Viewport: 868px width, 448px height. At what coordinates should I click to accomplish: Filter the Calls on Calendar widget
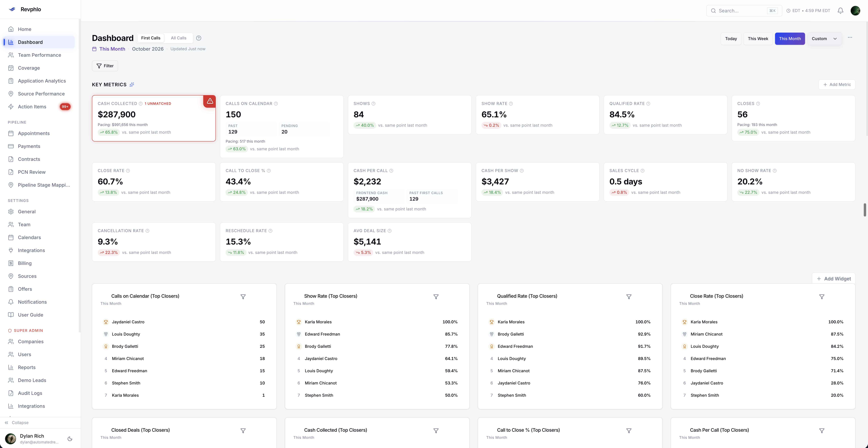[x=243, y=297]
